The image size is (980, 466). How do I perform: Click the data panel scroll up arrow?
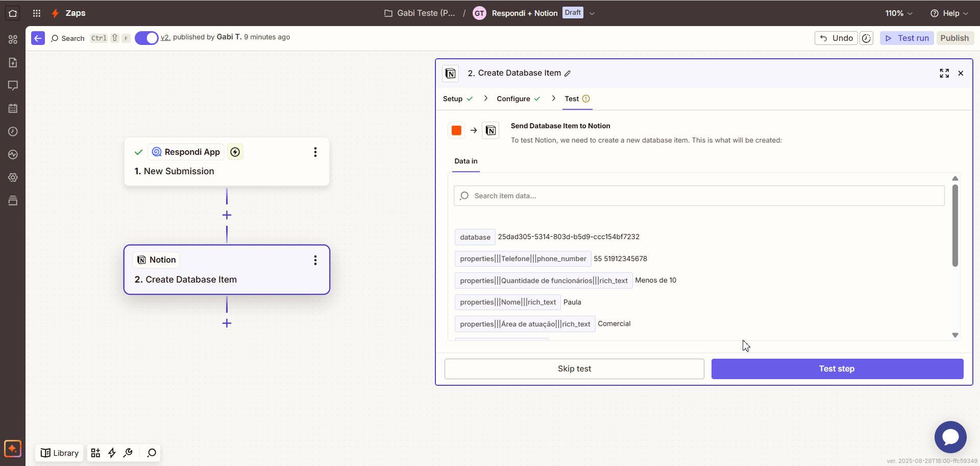pos(955,178)
